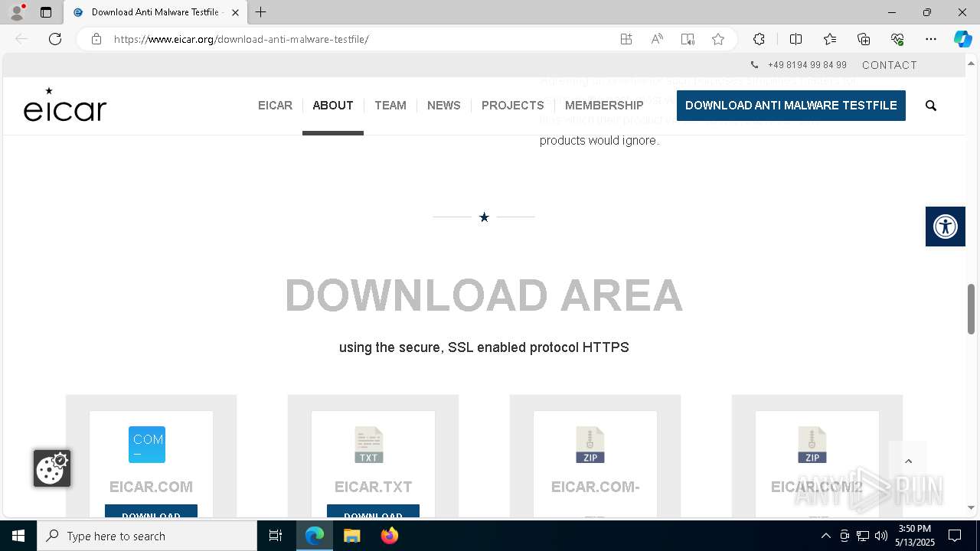Image resolution: width=980 pixels, height=551 pixels.
Task: Click the EICAR.COM label
Action: 151,487
